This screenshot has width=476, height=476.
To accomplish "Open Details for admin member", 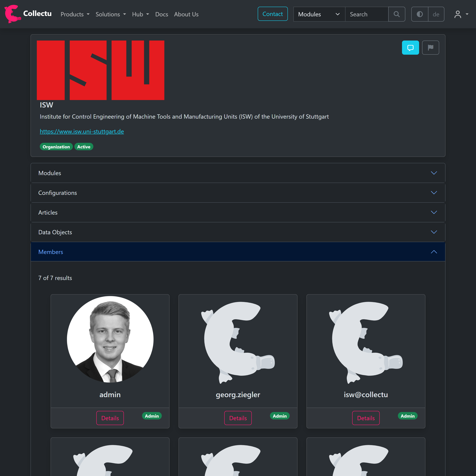I will coord(110,418).
